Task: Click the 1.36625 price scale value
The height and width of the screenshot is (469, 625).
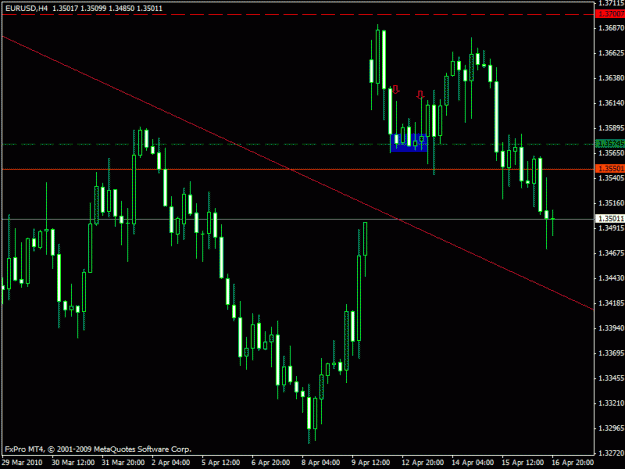Action: click(x=611, y=53)
